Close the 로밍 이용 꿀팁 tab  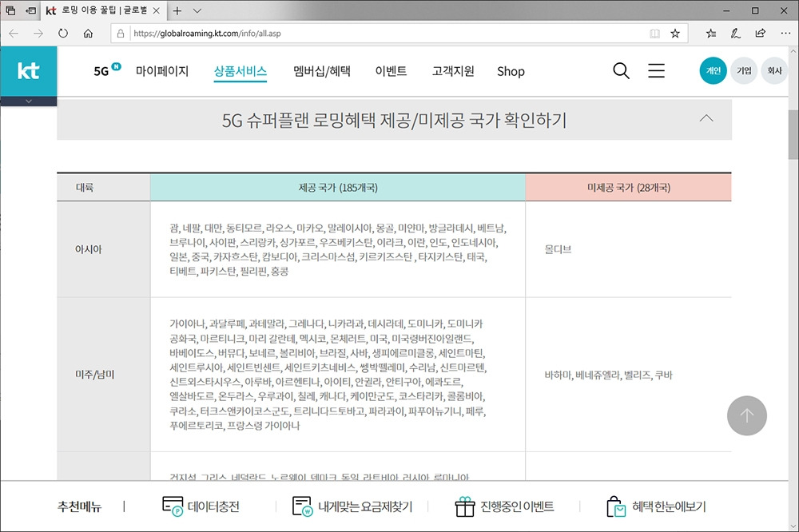point(157,10)
